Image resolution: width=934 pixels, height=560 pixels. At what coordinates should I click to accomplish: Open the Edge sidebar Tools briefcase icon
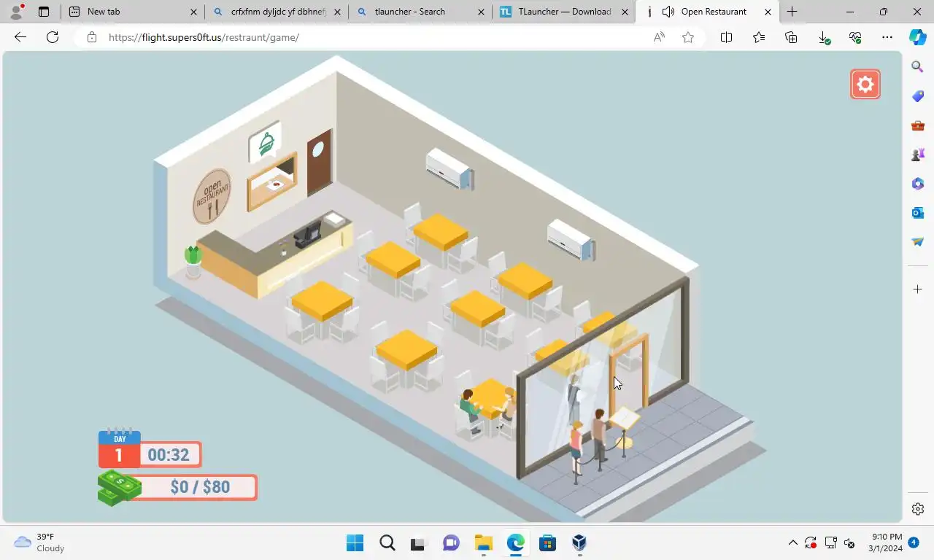918,125
